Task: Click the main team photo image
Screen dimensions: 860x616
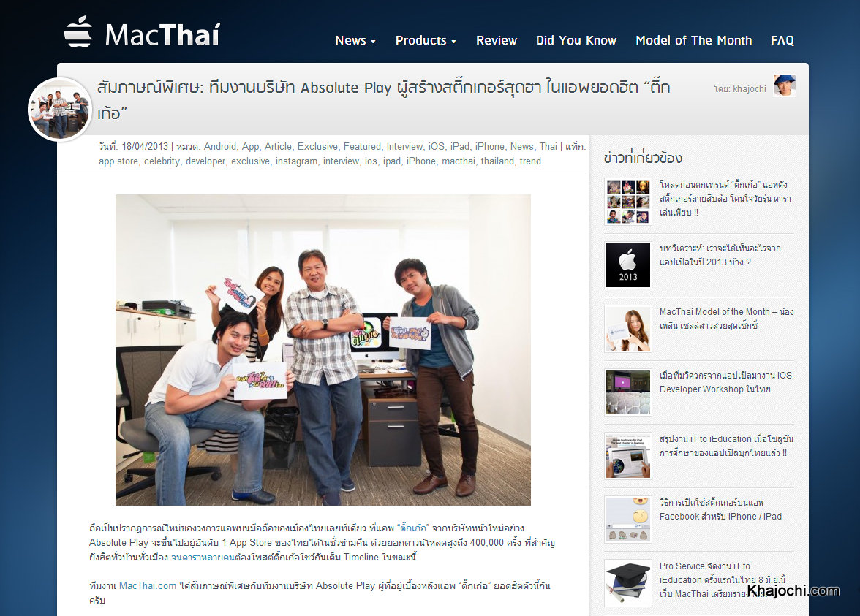Action: tap(323, 349)
